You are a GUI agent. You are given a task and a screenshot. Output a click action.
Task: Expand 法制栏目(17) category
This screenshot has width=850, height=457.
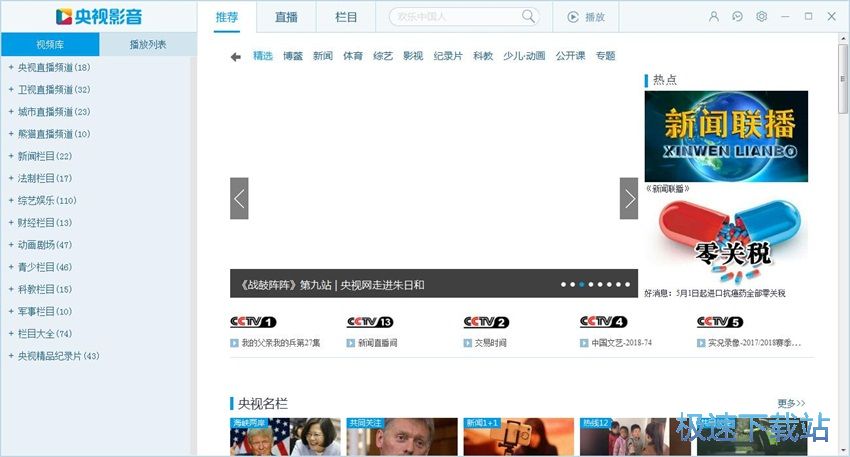coord(11,178)
